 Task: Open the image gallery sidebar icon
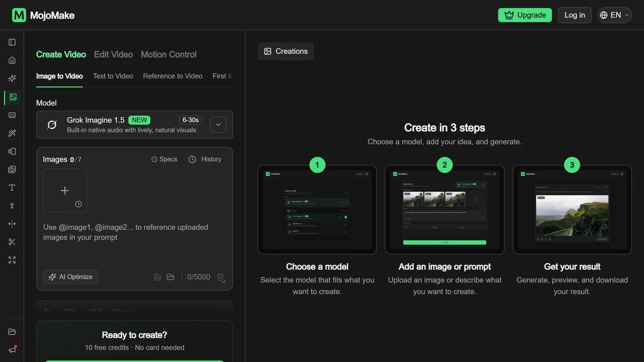(12, 169)
